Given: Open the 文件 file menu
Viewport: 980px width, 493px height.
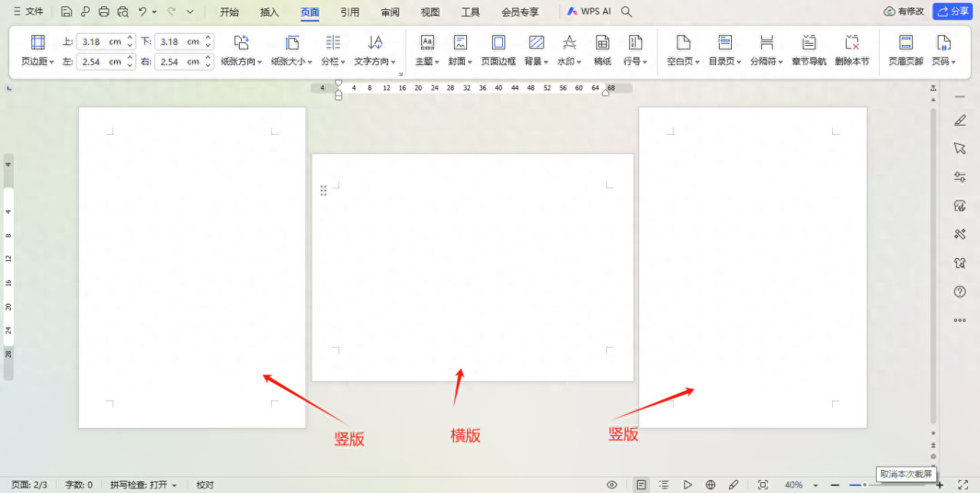Looking at the screenshot, I should pyautogui.click(x=28, y=11).
